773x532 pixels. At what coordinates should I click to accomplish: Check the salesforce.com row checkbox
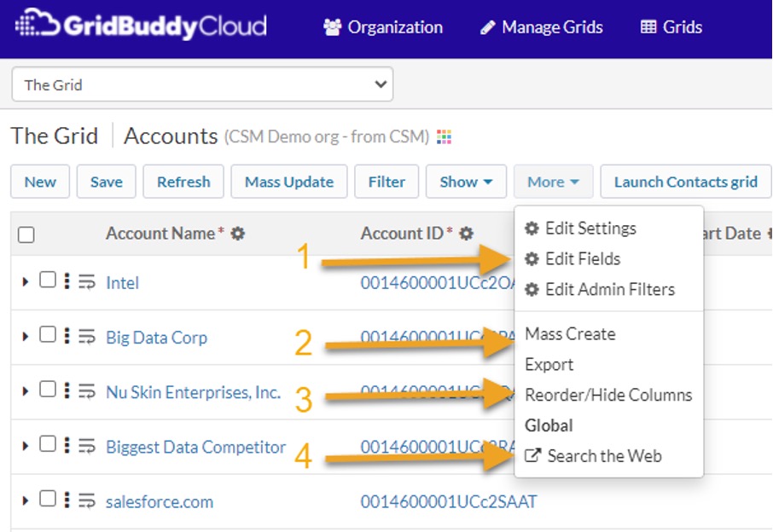[47, 498]
